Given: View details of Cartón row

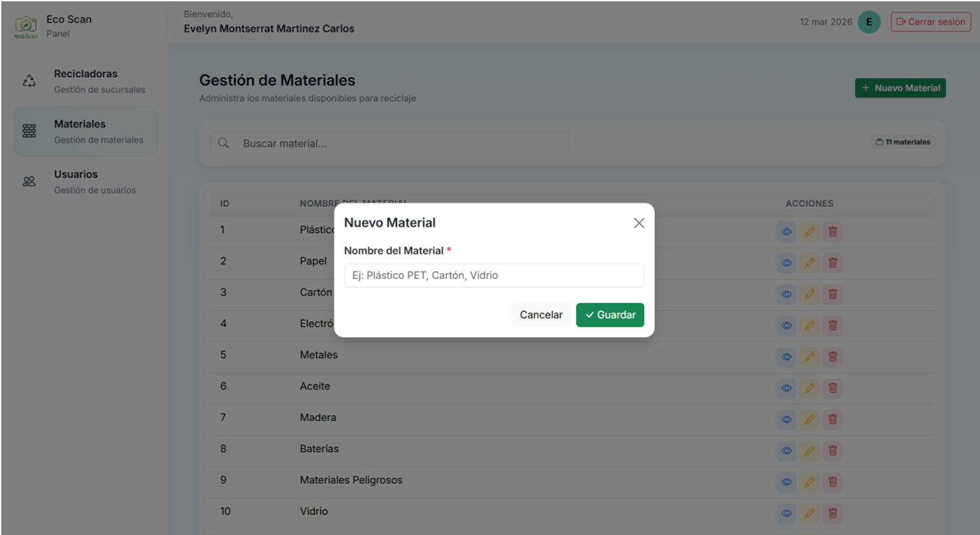Looking at the screenshot, I should coord(787,294).
